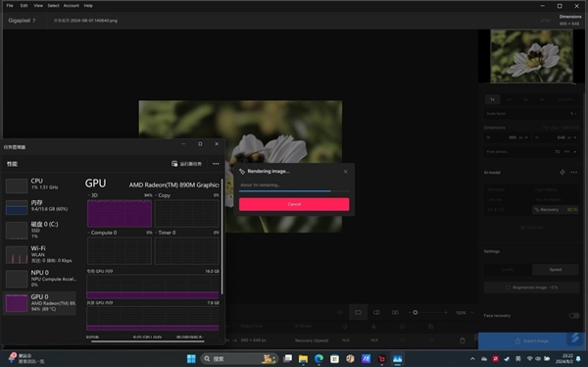588x367 pixels.
Task: Click the AI model auto-select sparkle icon
Action: pyautogui.click(x=563, y=173)
